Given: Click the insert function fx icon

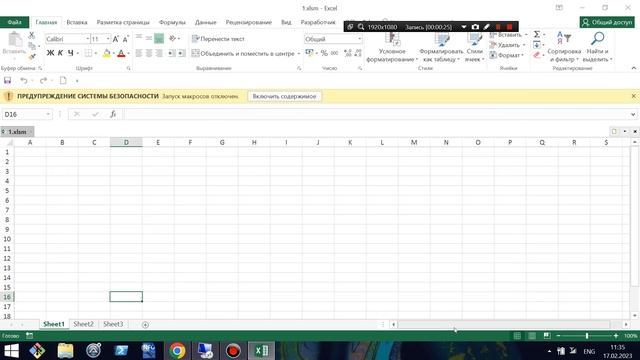Looking at the screenshot, I should click(113, 114).
